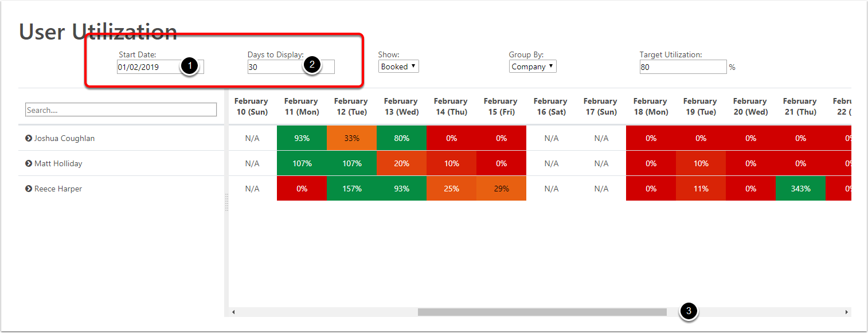
Task: Open the Show Booked dropdown
Action: click(x=398, y=66)
